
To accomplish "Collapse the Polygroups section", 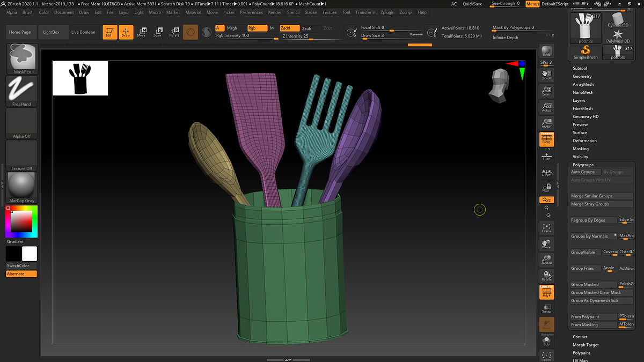I will point(583,165).
